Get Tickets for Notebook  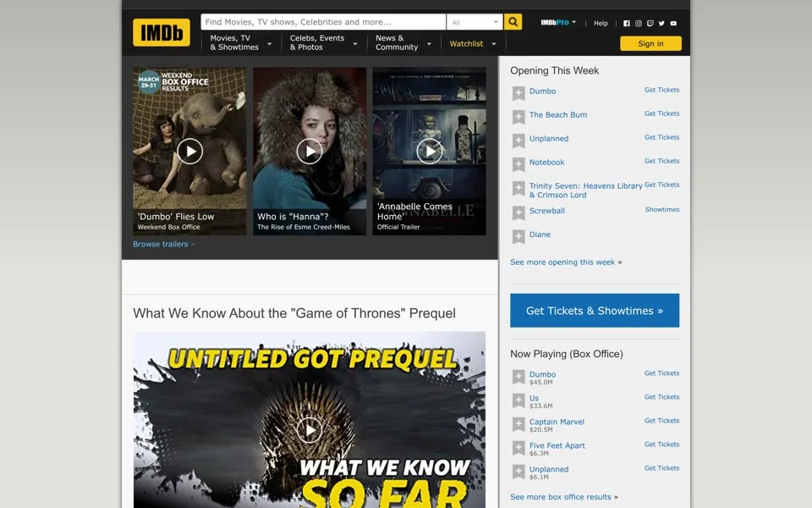661,161
